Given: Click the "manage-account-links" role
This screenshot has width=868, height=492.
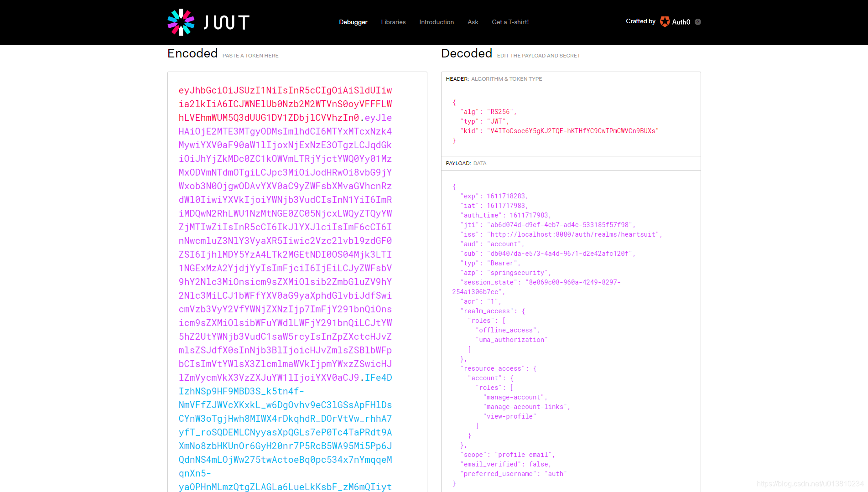Looking at the screenshot, I should (525, 407).
